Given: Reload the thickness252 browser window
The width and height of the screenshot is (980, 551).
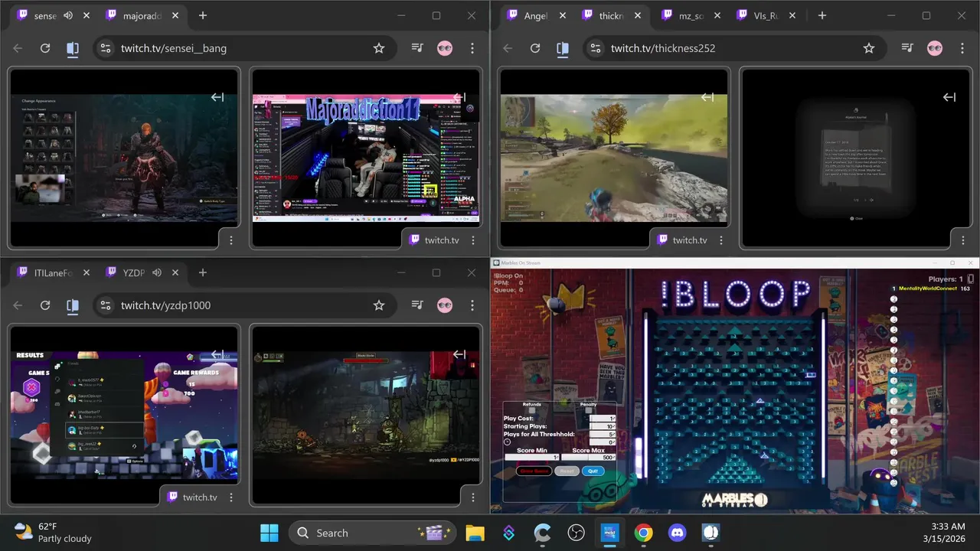Looking at the screenshot, I should click(x=535, y=48).
